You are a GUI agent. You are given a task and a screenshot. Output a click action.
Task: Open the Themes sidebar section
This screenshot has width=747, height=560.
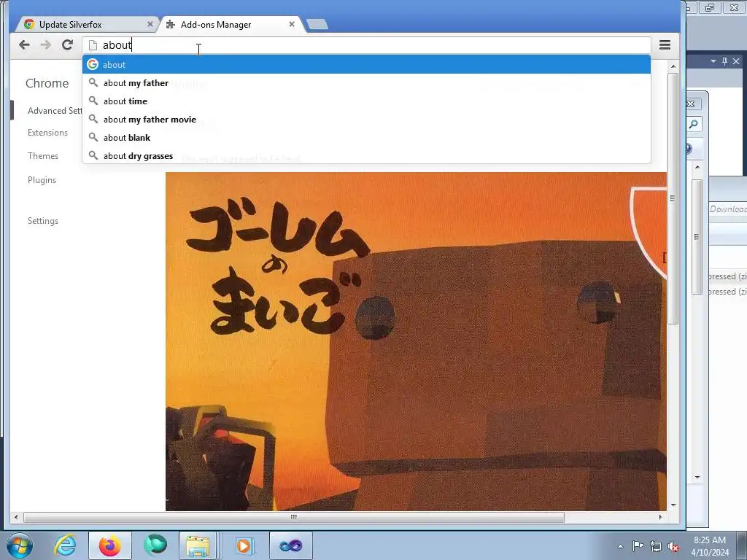(x=43, y=156)
